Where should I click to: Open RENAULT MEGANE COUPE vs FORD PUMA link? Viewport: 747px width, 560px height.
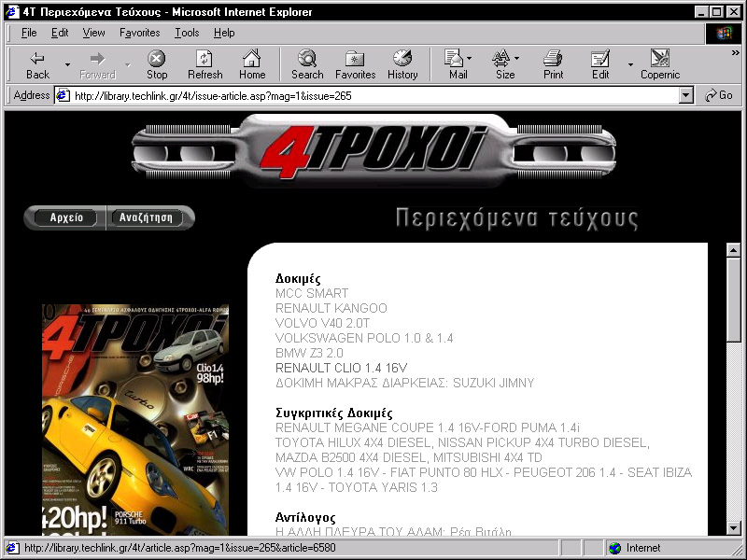[428, 427]
